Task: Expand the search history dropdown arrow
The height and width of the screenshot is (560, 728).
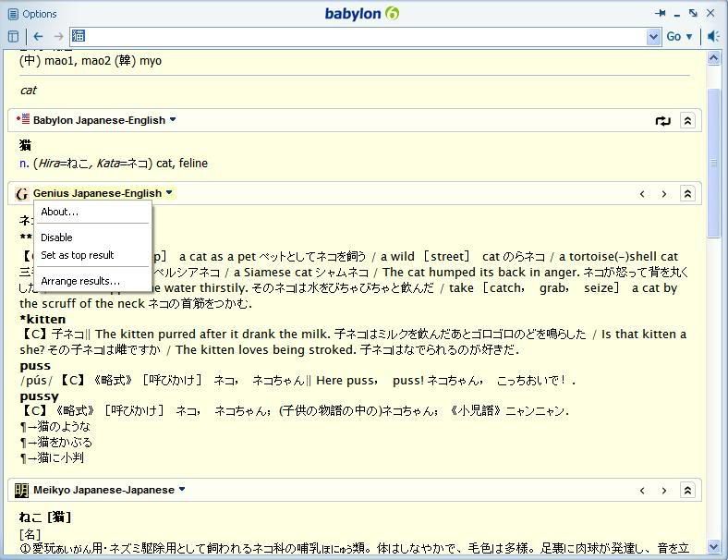Action: (x=653, y=36)
